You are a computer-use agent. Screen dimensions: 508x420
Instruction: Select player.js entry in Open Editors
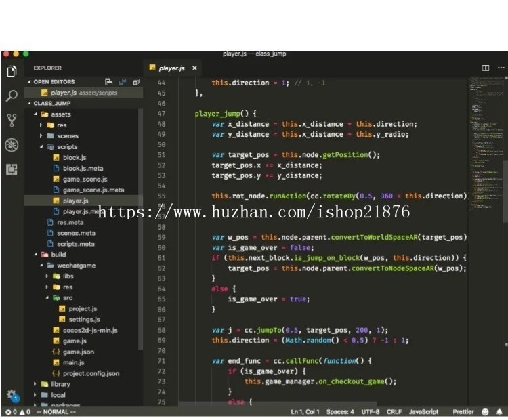click(83, 93)
